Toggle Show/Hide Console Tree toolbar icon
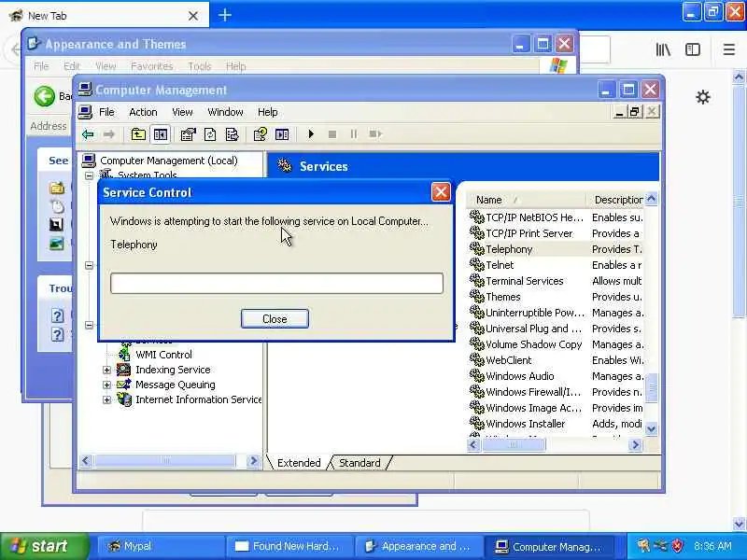Viewport: 747px width, 560px height. (161, 134)
